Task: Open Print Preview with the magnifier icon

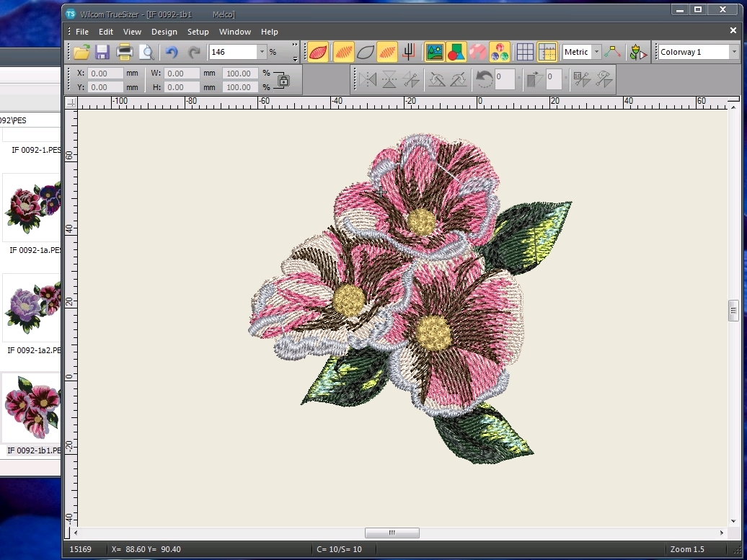Action: click(x=146, y=52)
